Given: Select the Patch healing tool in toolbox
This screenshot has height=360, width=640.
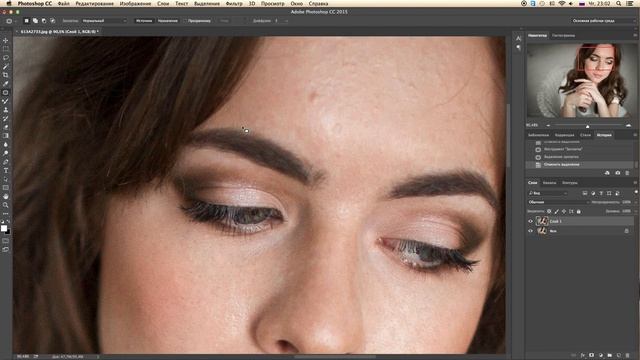Looking at the screenshot, I should (6, 92).
